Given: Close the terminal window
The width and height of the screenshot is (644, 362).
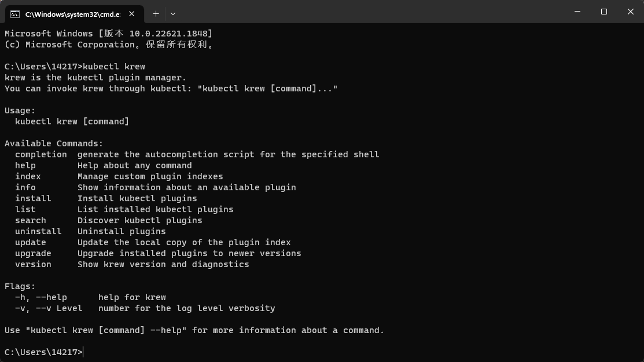Looking at the screenshot, I should [631, 12].
